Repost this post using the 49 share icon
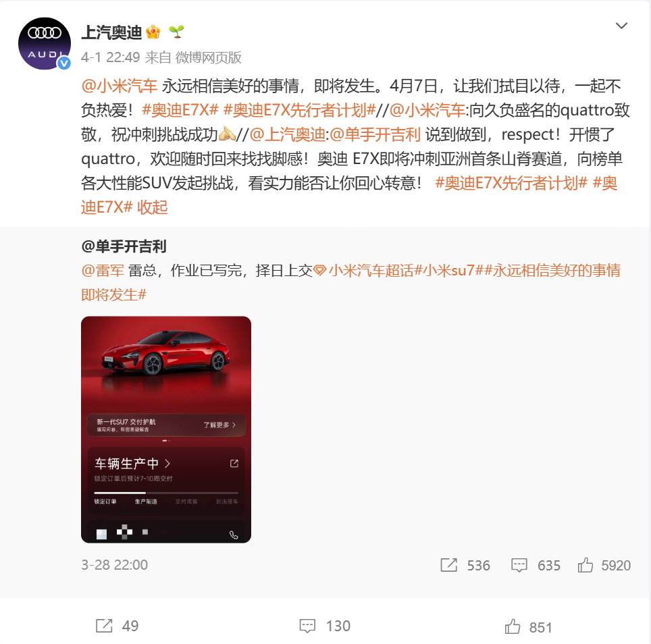 click(x=104, y=626)
